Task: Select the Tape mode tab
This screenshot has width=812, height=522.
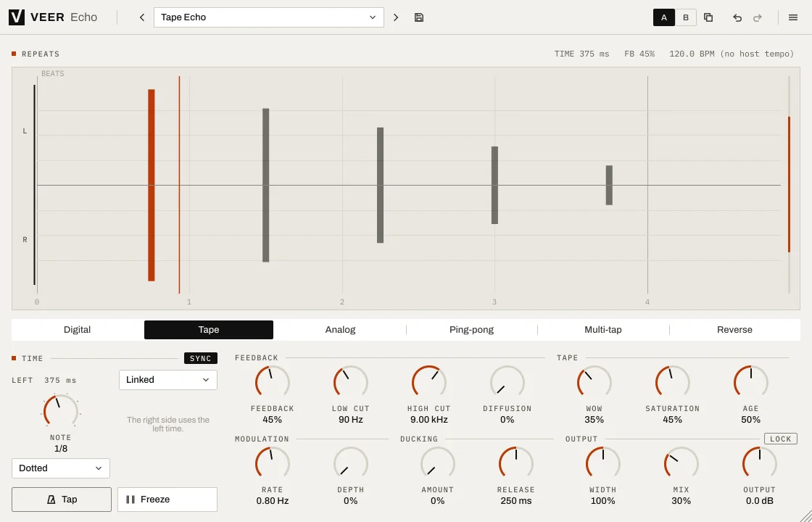Action: tap(209, 330)
